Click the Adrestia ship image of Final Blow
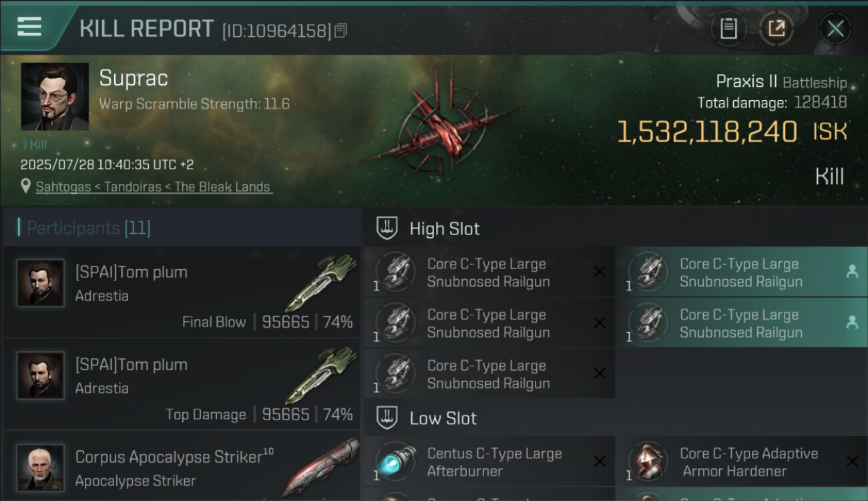Viewport: 868px width, 501px height. pos(322,283)
